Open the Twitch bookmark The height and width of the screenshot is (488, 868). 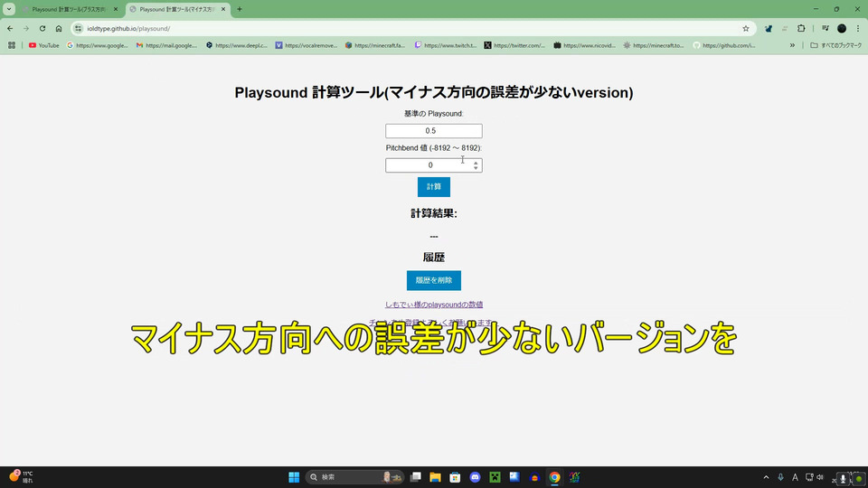(x=446, y=45)
